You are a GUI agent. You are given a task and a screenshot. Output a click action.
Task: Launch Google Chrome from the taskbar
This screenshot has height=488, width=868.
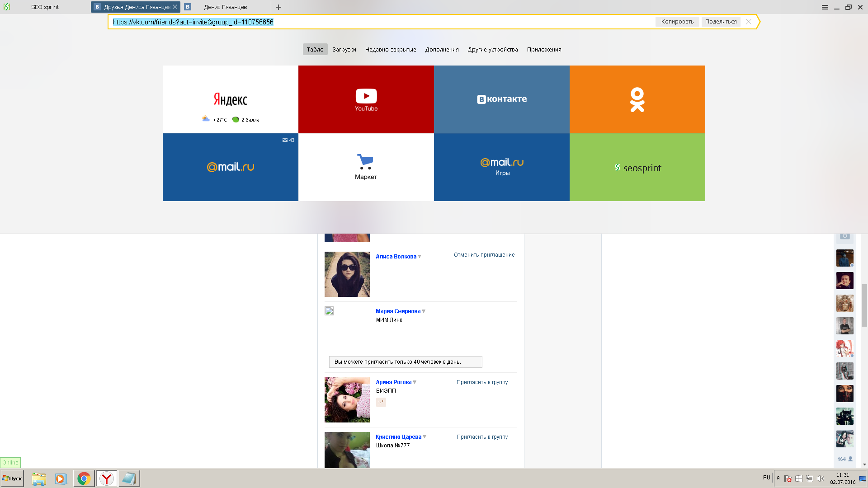click(x=84, y=479)
